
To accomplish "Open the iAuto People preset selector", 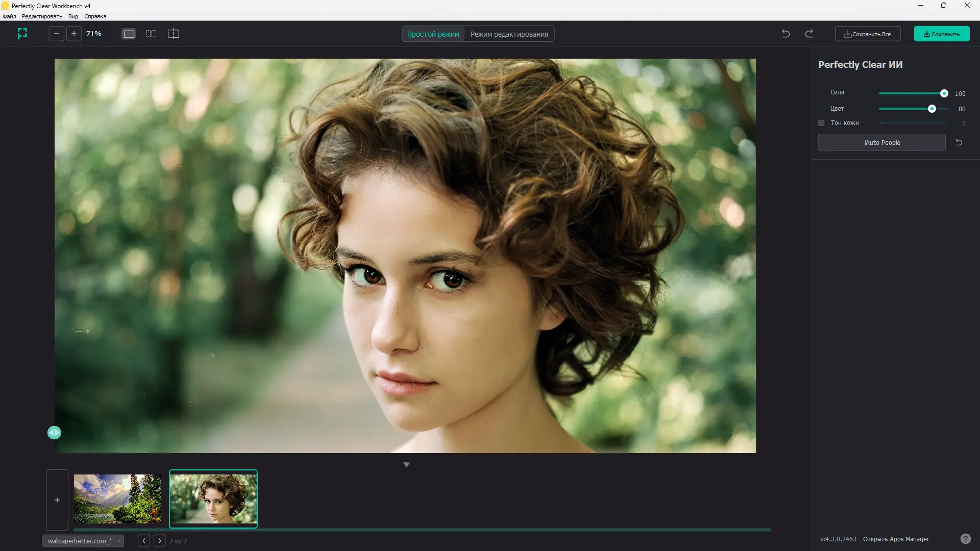I will [x=881, y=142].
